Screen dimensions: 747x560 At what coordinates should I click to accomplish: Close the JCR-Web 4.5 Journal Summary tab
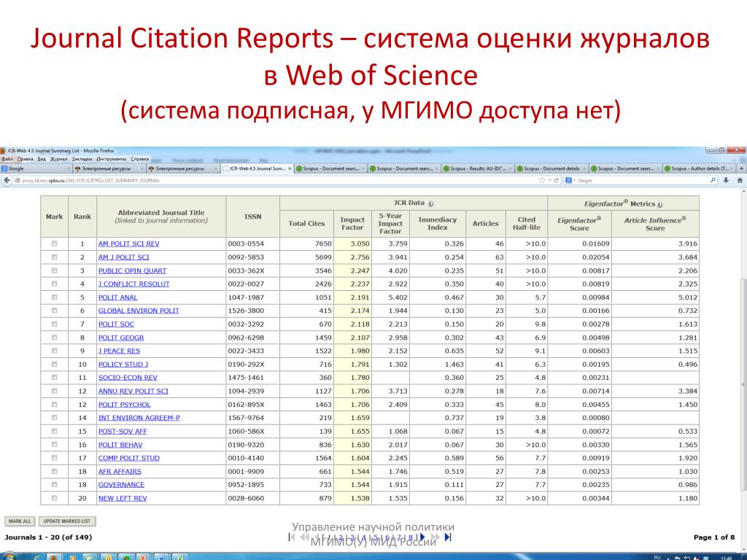pos(290,168)
